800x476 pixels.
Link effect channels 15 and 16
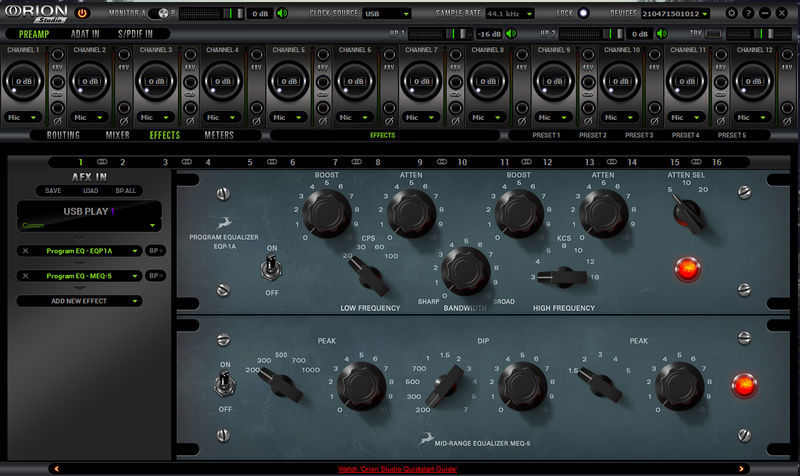click(696, 162)
